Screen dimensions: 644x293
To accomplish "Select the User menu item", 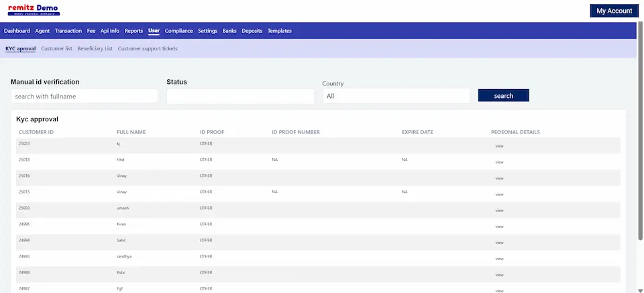I will click(x=154, y=31).
